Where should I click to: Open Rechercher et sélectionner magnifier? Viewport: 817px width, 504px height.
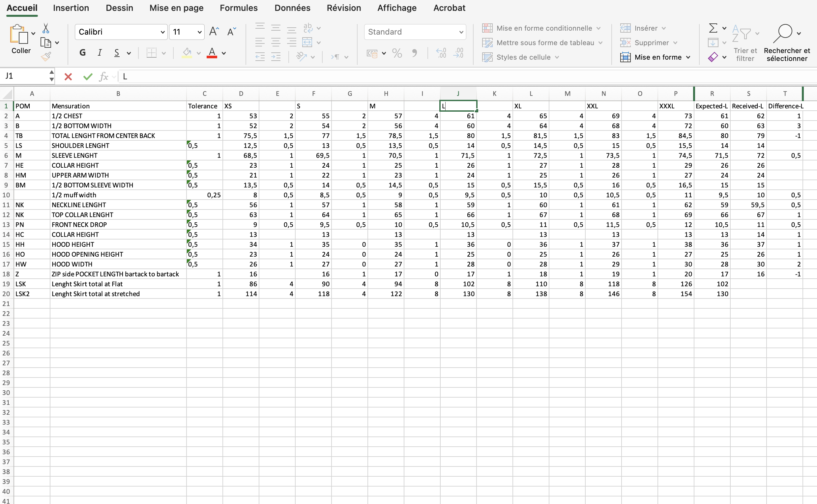787,43
